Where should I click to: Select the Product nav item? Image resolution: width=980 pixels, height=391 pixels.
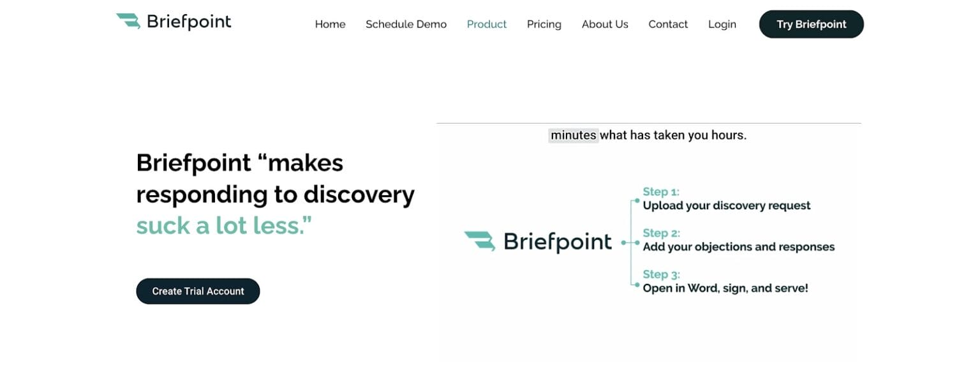pos(487,24)
